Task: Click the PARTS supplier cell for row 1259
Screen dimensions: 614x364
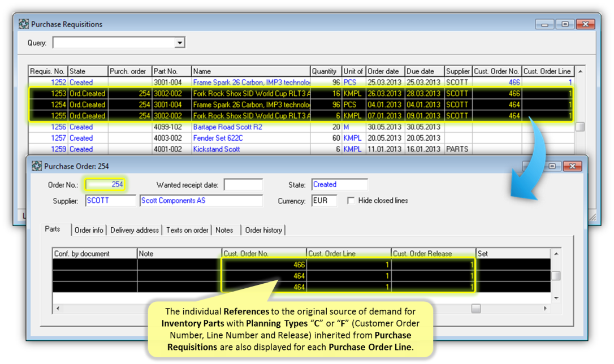Action: 458,149
